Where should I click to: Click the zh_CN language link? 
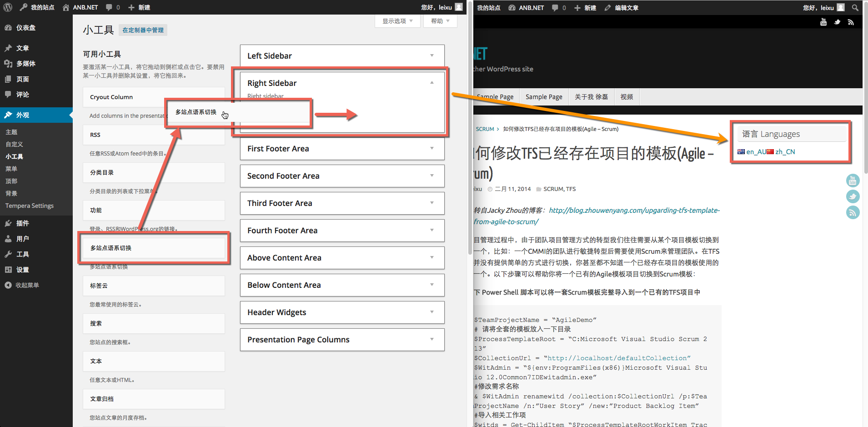(785, 152)
